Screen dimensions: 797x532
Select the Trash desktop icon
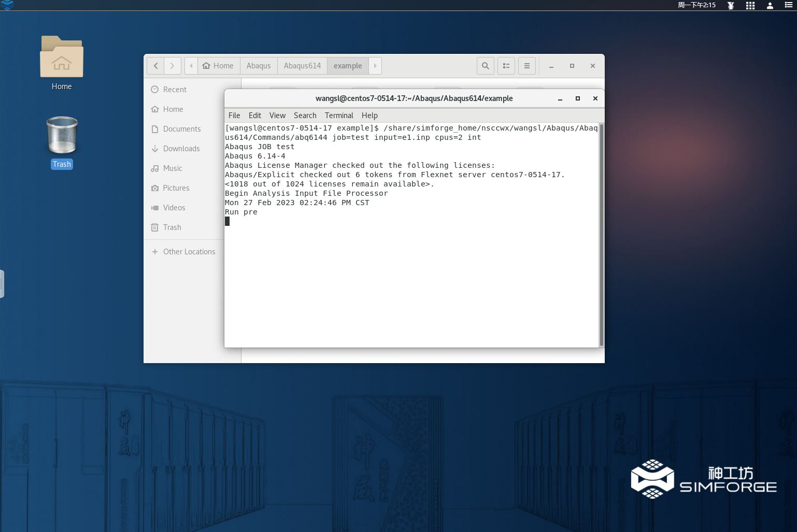pos(62,142)
